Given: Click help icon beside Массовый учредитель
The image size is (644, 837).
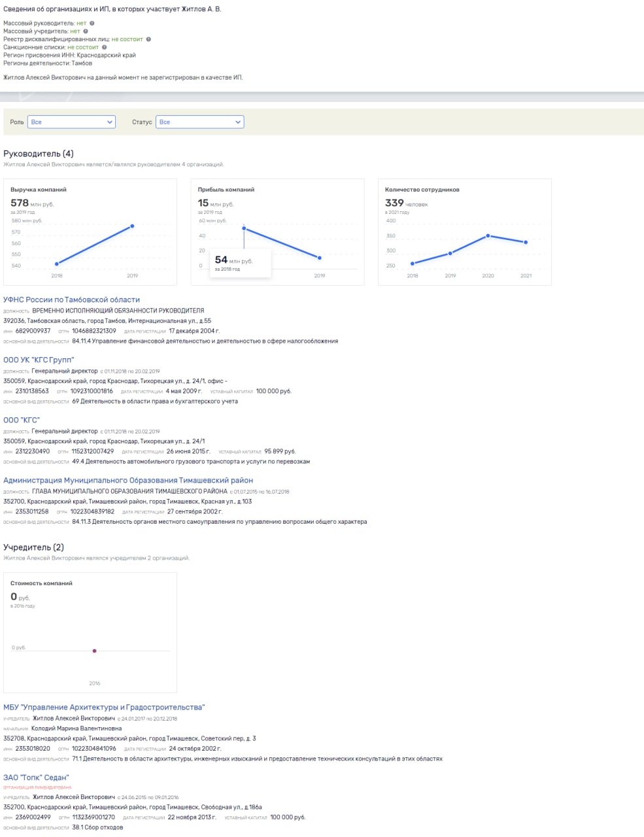Looking at the screenshot, I should 86,31.
